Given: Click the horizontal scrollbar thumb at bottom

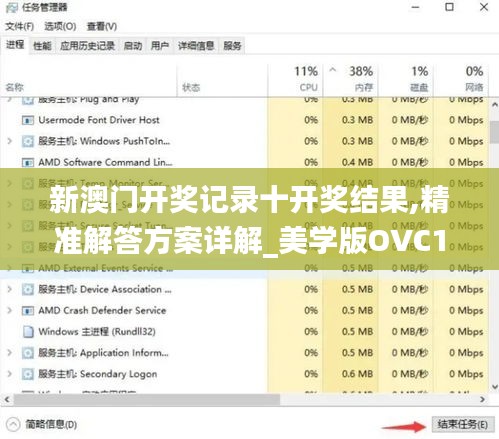Looking at the screenshot, I should tap(147, 399).
